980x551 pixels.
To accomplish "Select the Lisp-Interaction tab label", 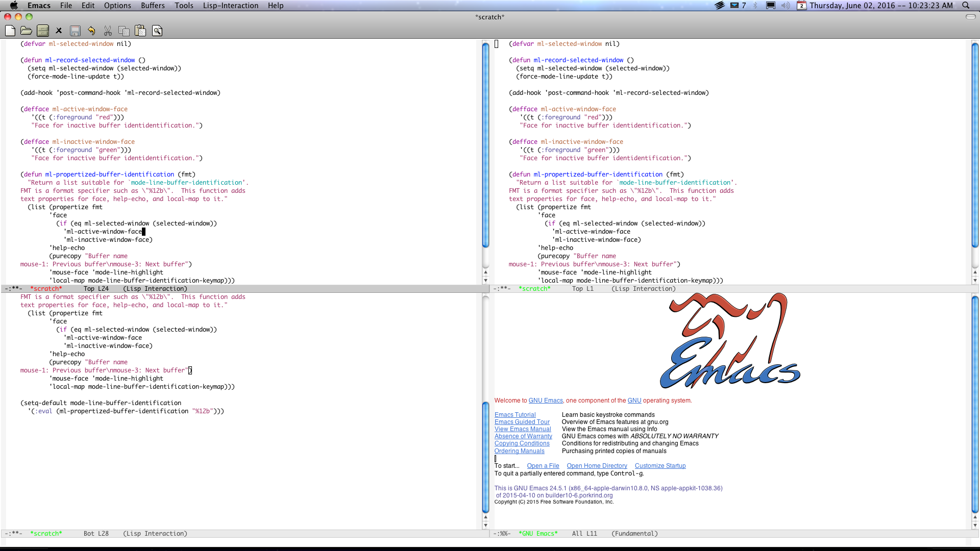I will click(x=231, y=6).
